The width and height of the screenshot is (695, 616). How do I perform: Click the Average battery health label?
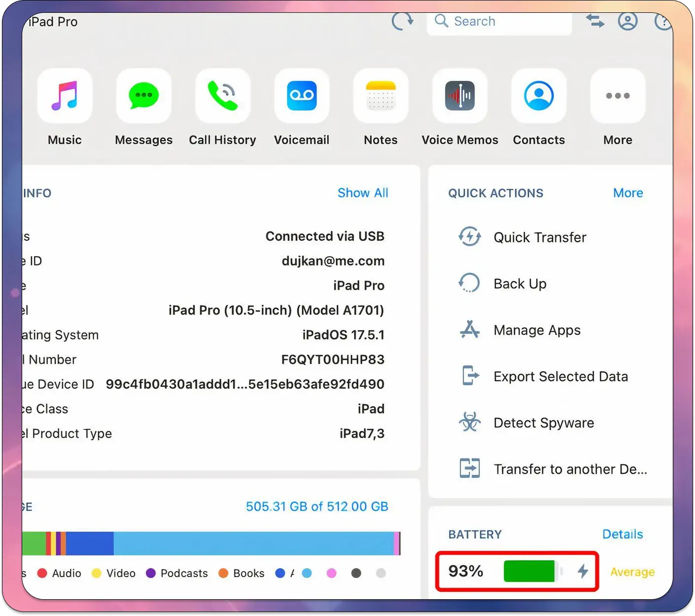pos(632,572)
